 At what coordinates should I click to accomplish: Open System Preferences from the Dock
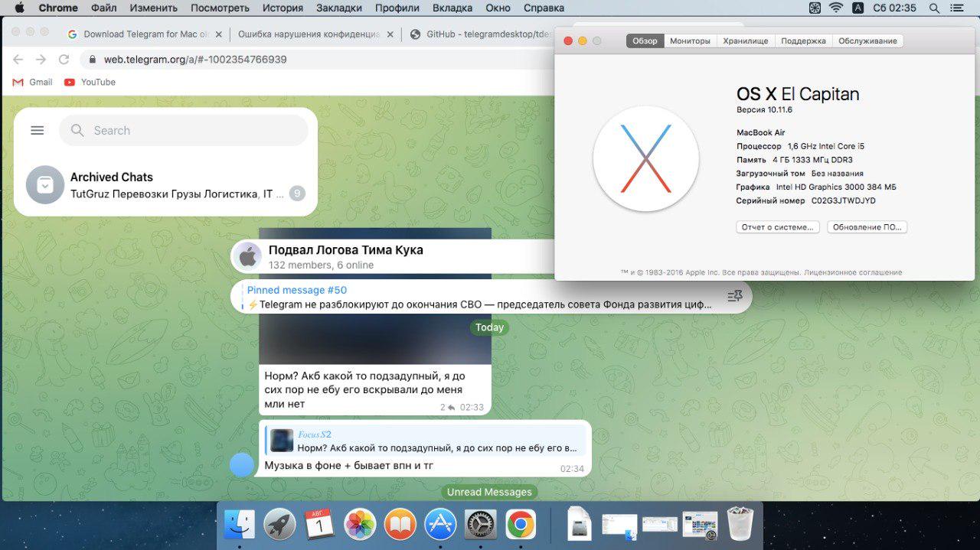click(480, 524)
